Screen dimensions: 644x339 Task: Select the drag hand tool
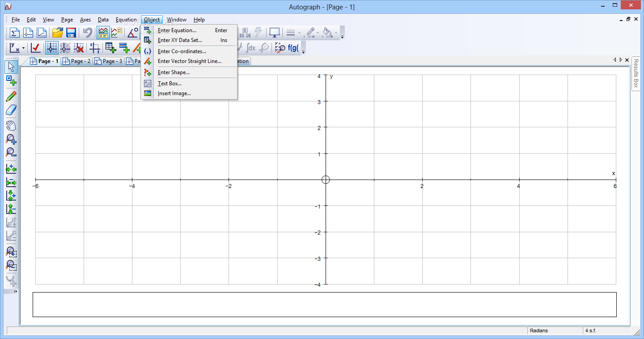11,125
